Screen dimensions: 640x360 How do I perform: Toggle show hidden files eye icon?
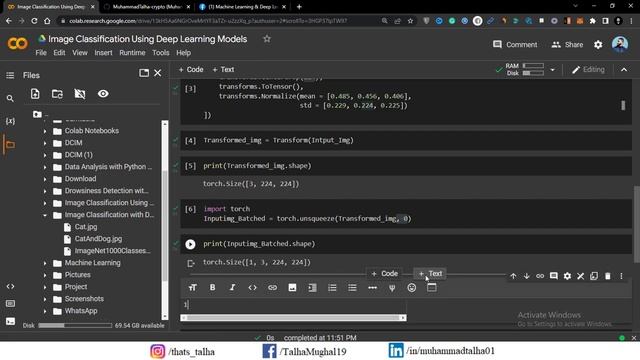point(103,94)
